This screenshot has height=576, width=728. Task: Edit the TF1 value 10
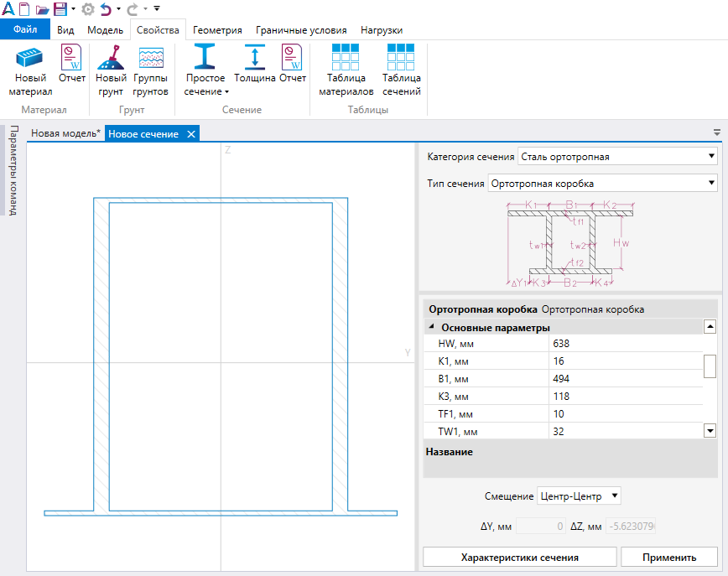626,414
